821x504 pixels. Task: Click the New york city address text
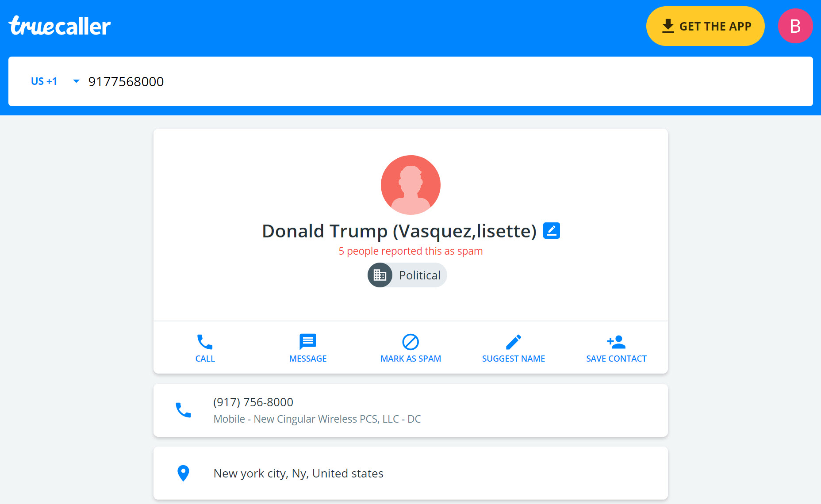tap(299, 473)
